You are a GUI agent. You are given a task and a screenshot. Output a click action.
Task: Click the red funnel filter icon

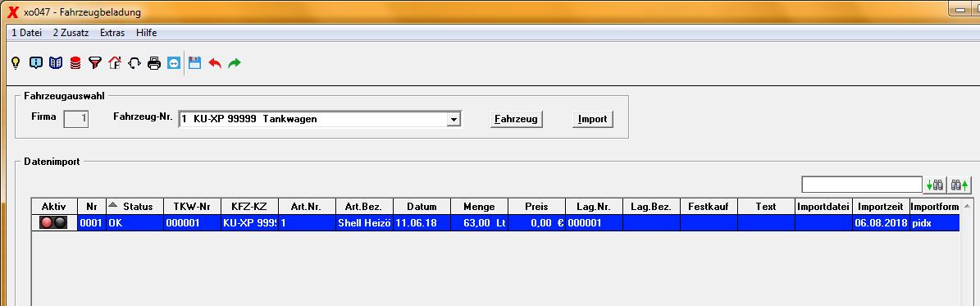click(94, 62)
